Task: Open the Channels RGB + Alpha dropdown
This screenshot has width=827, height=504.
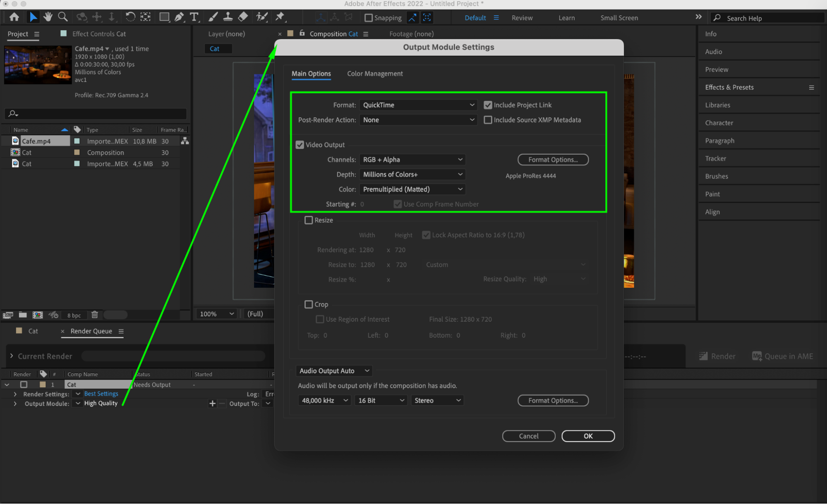Action: [x=412, y=160]
